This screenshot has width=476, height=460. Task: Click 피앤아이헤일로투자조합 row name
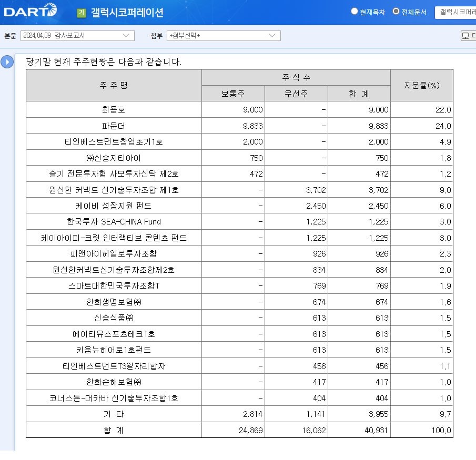click(114, 254)
